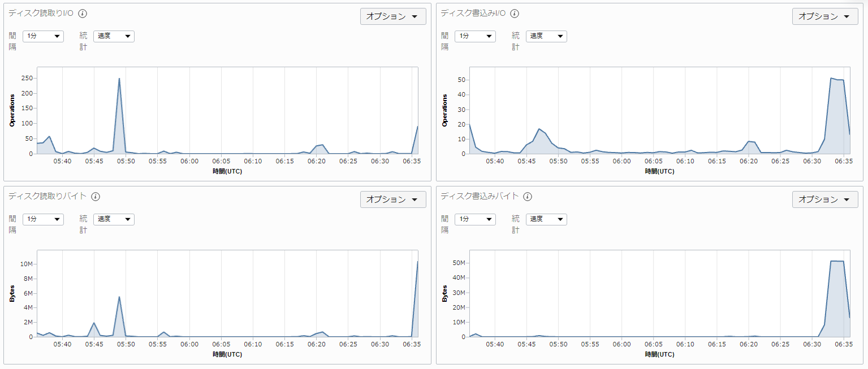Click the 5M peak near 05:49 in read bytes chart

point(119,297)
